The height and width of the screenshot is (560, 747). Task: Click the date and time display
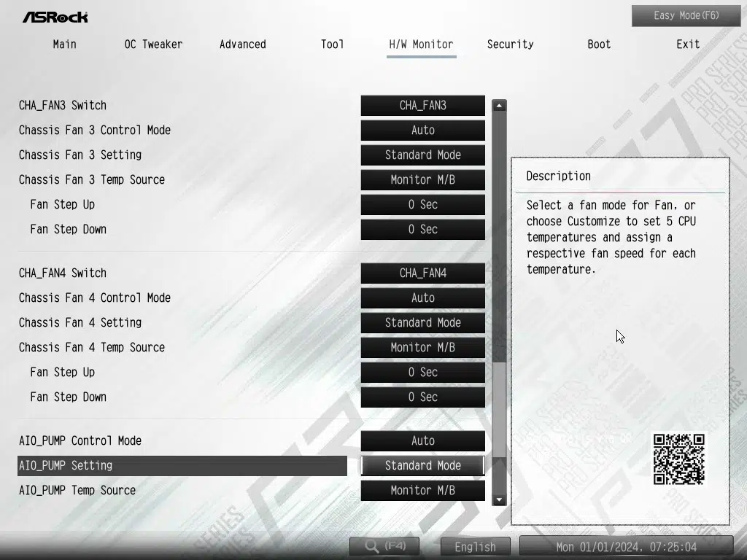click(x=626, y=546)
